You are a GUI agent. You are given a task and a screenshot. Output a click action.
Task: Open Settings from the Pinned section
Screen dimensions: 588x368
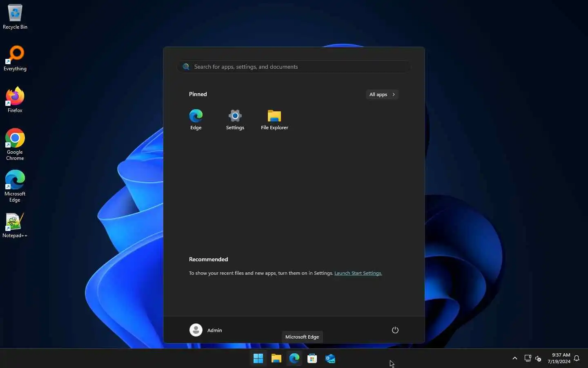pyautogui.click(x=235, y=119)
